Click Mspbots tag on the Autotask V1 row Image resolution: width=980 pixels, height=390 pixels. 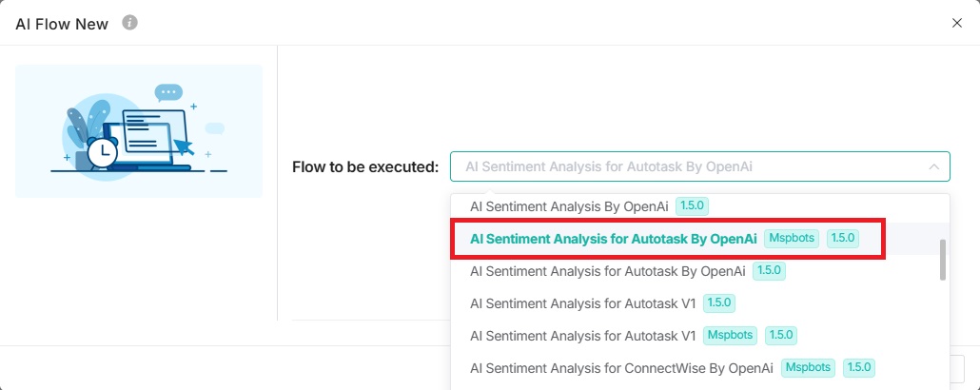tap(730, 335)
